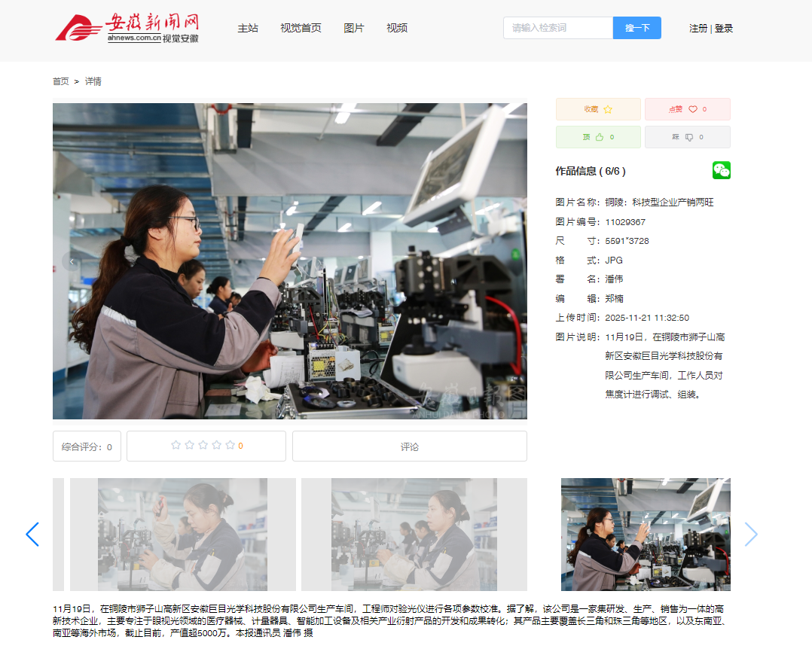Rate five stars in the rating bar
The width and height of the screenshot is (812, 649).
point(230,446)
